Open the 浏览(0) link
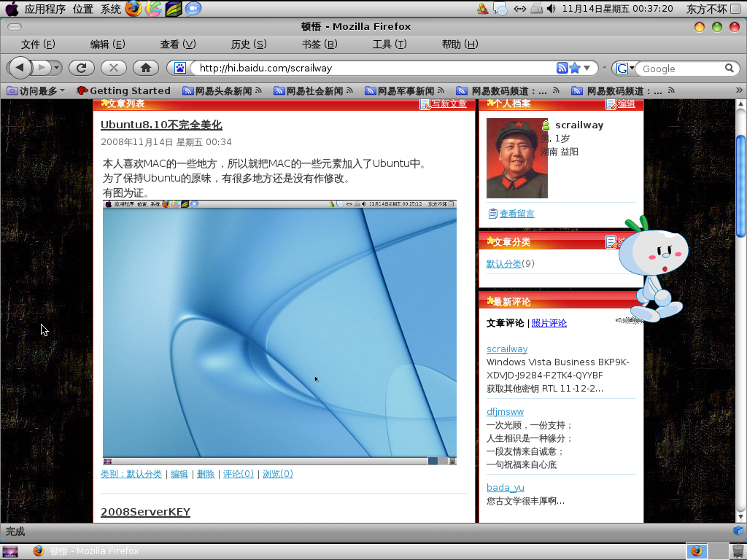The image size is (747, 560). (278, 474)
